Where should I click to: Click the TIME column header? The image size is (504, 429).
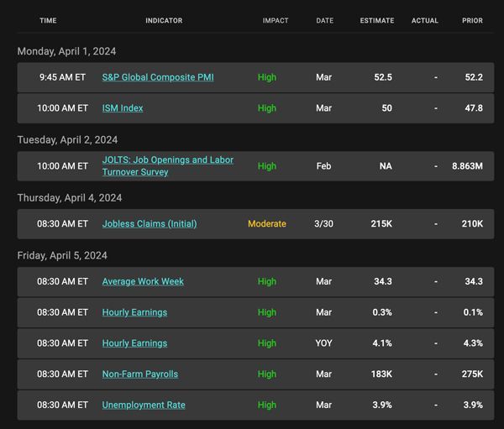coord(48,20)
